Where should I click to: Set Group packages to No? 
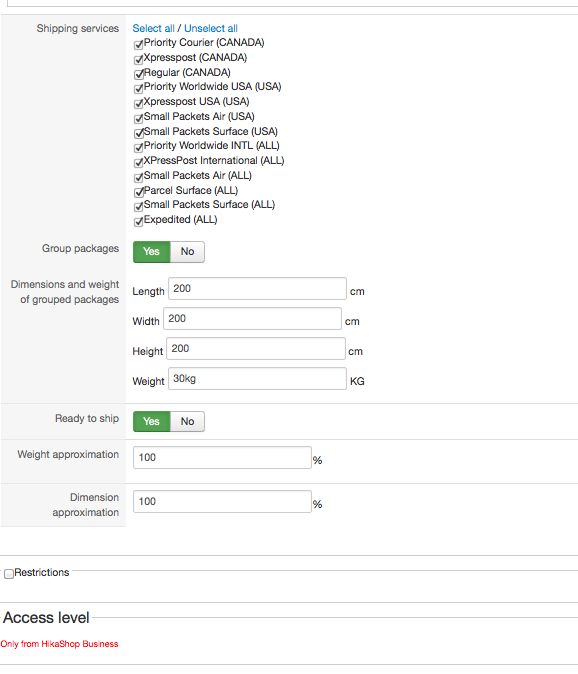click(x=187, y=251)
